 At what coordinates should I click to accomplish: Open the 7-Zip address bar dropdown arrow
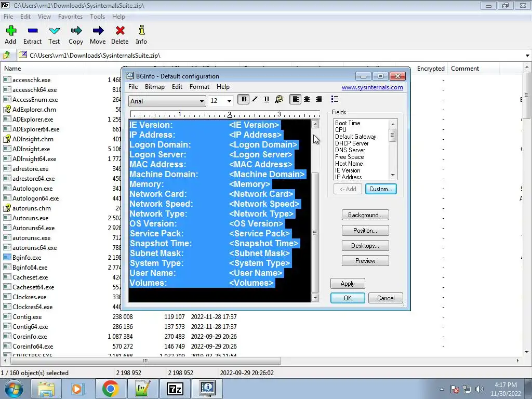click(x=527, y=55)
